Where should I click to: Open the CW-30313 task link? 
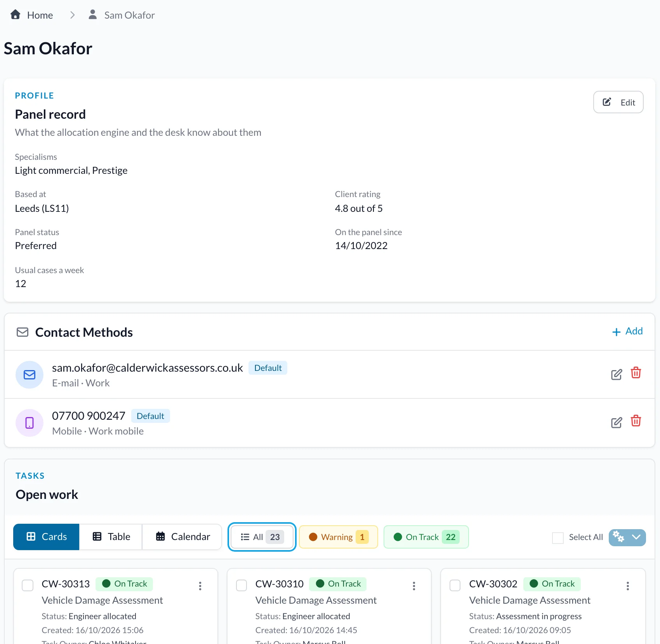pyautogui.click(x=66, y=584)
